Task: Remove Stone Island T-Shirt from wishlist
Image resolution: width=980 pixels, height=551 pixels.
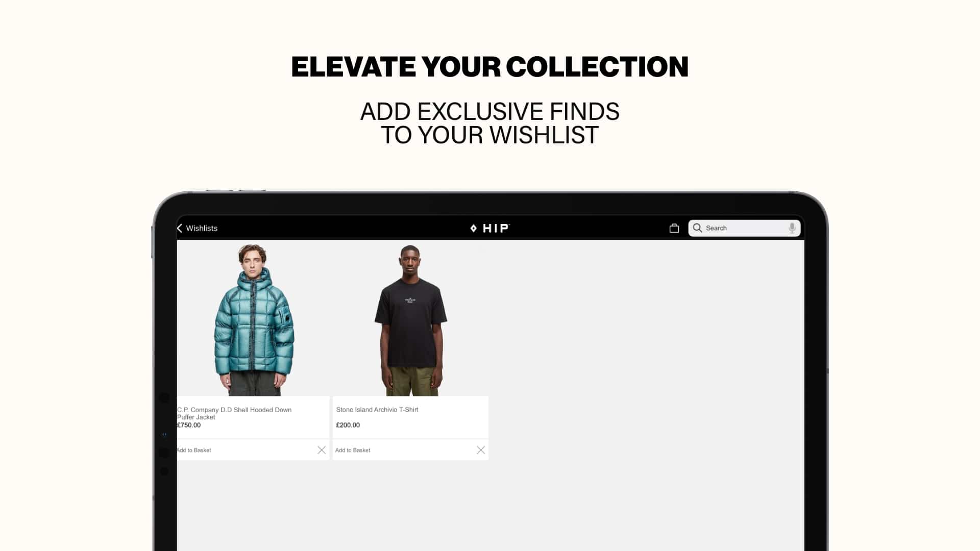Action: click(x=481, y=450)
